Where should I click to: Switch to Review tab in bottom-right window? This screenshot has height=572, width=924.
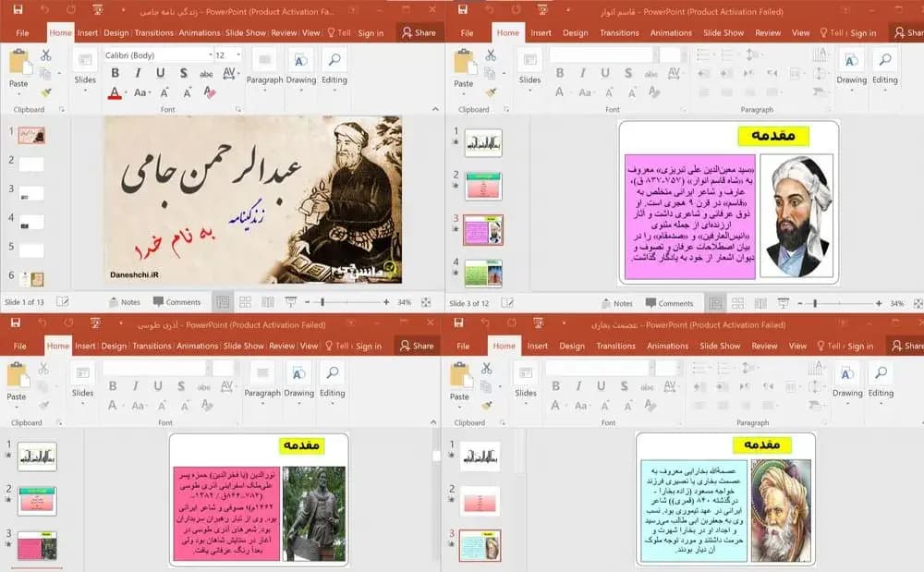tap(764, 346)
